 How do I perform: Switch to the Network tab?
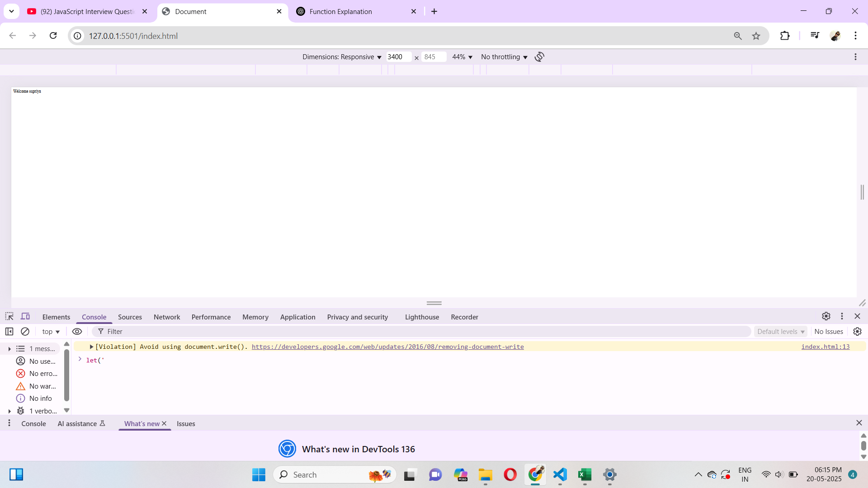tap(167, 317)
